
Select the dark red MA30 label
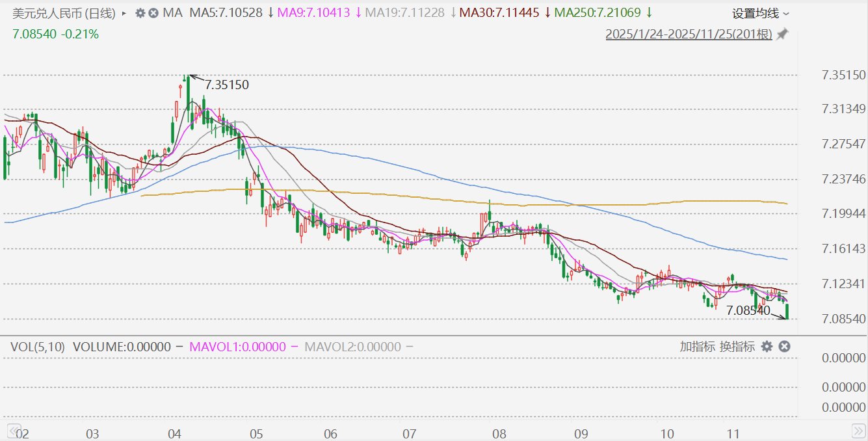[499, 13]
